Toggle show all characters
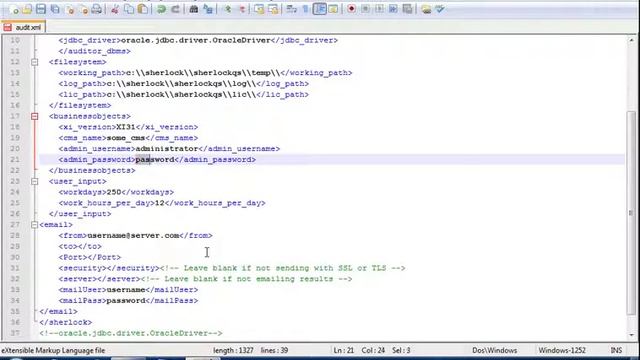640x360 pixels. [305, 9]
